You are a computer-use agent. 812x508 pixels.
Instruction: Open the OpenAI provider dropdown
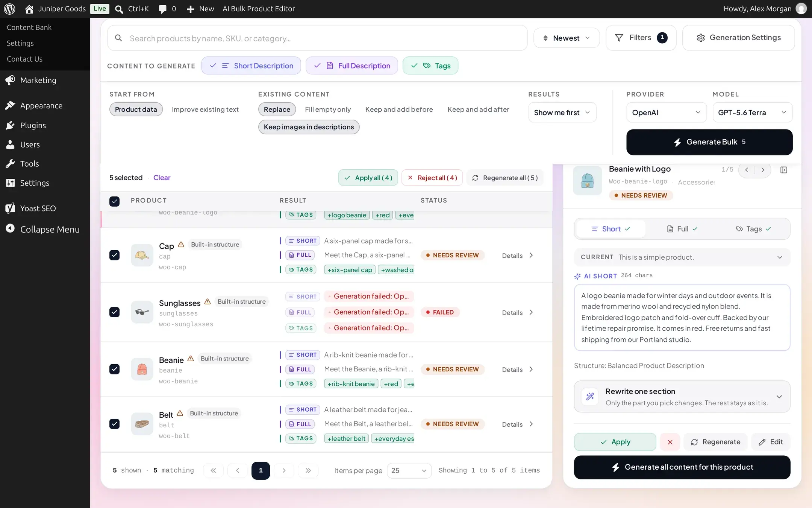(x=667, y=113)
